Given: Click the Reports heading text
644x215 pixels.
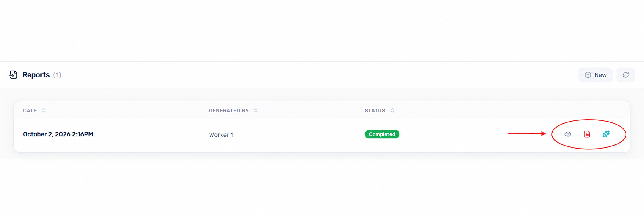Looking at the screenshot, I should click(x=36, y=75).
